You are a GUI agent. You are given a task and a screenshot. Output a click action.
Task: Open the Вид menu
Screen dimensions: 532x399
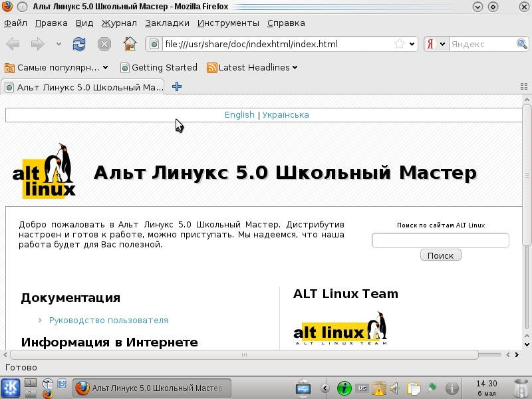[84, 23]
